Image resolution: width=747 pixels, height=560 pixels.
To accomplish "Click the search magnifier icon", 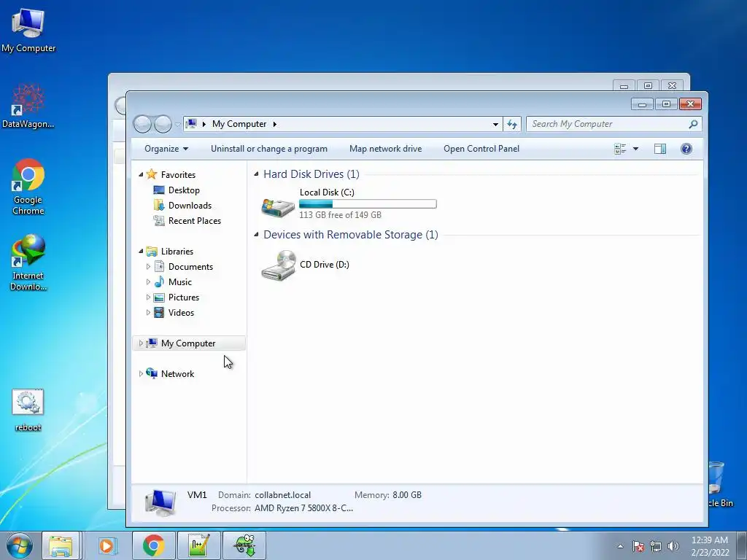I will [x=693, y=124].
